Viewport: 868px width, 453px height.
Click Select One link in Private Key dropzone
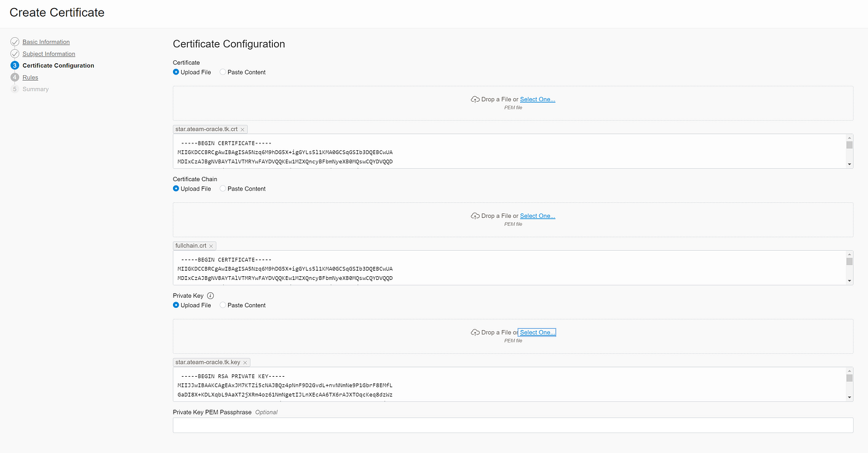538,333
